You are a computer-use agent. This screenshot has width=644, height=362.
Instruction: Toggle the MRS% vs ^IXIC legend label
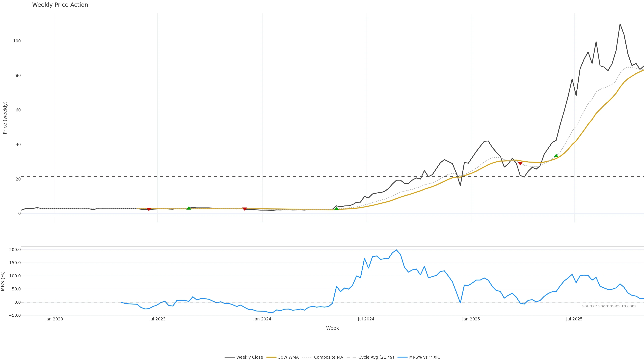(424, 357)
